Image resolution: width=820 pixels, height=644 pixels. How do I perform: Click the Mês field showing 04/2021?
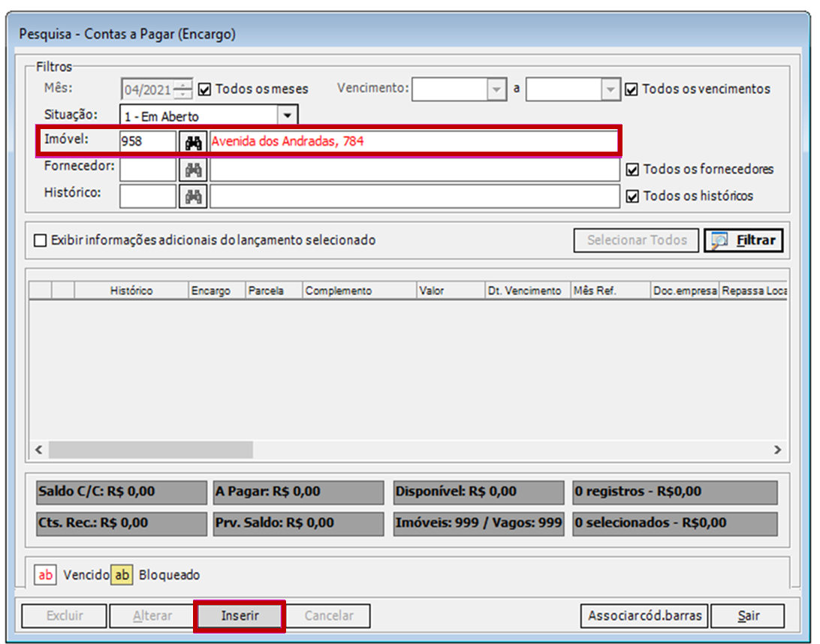pyautogui.click(x=147, y=89)
